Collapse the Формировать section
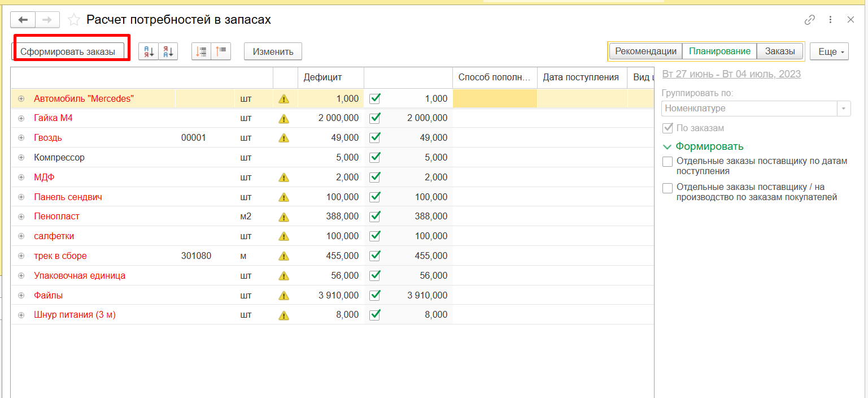Viewport: 868px width, 398px height. coord(668,146)
